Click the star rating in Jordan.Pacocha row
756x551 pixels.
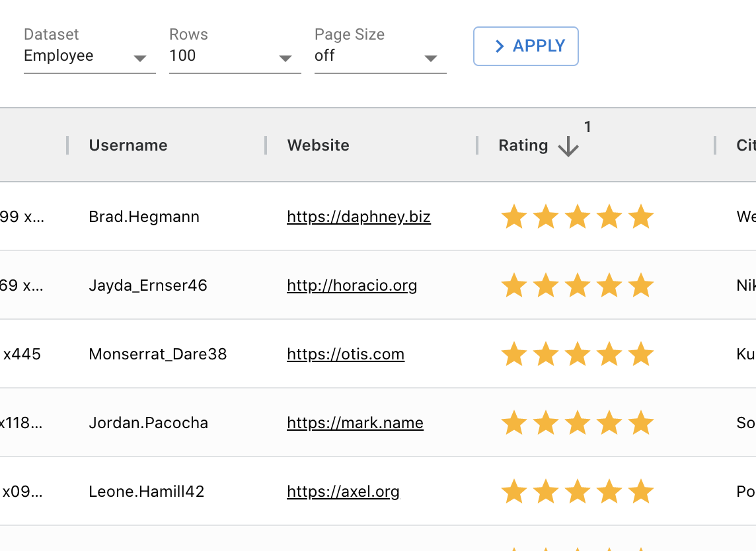[x=578, y=422]
